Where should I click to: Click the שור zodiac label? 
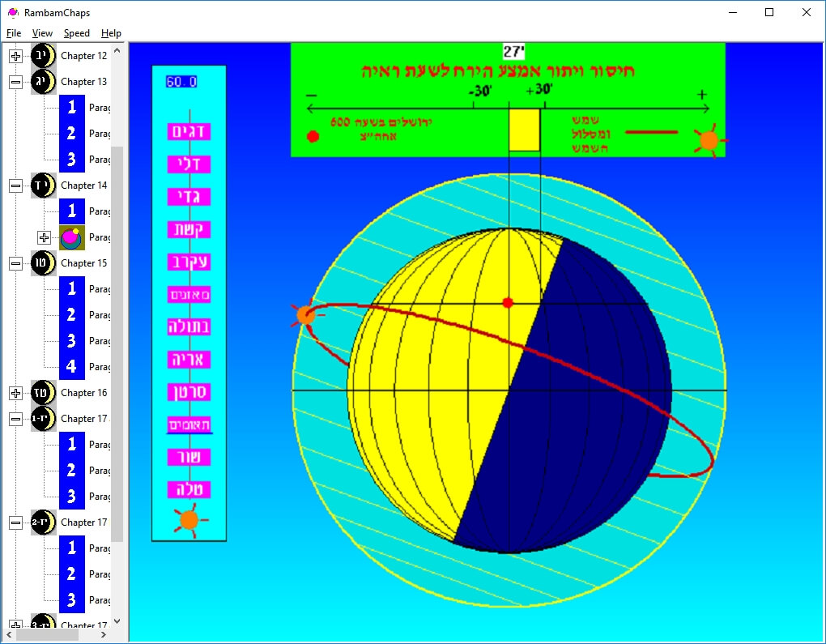[x=189, y=457]
